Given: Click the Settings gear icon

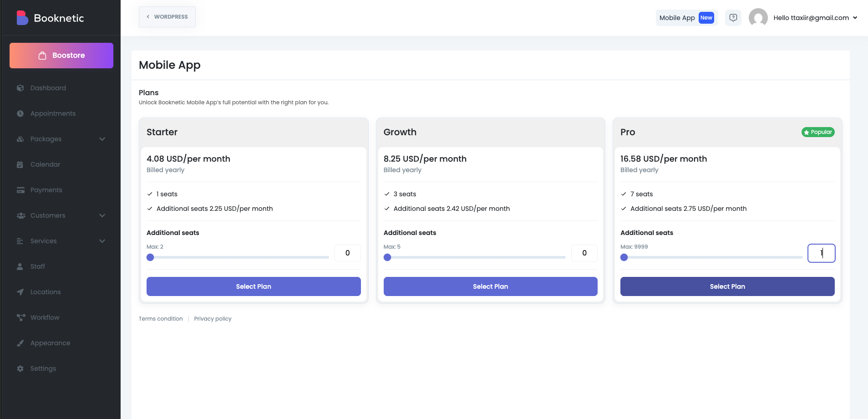Looking at the screenshot, I should [x=20, y=368].
